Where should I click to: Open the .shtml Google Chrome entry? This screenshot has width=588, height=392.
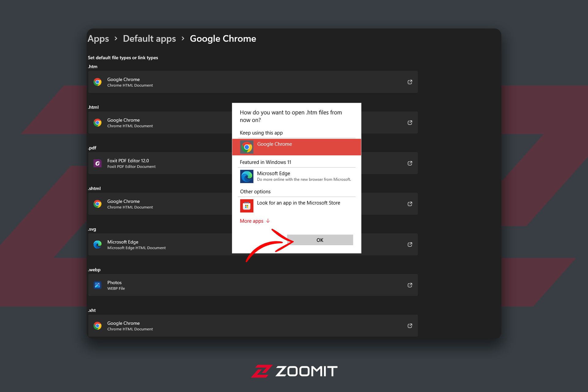[x=253, y=204]
